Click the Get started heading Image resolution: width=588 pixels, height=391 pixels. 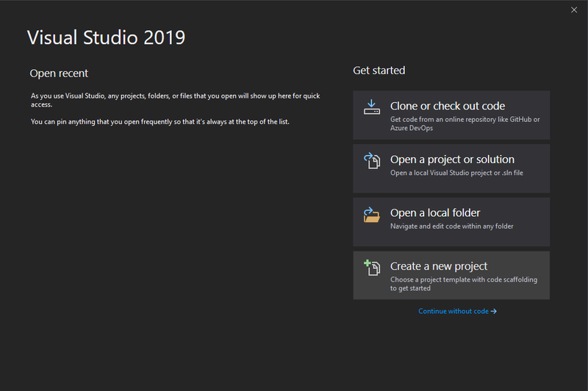[379, 71]
